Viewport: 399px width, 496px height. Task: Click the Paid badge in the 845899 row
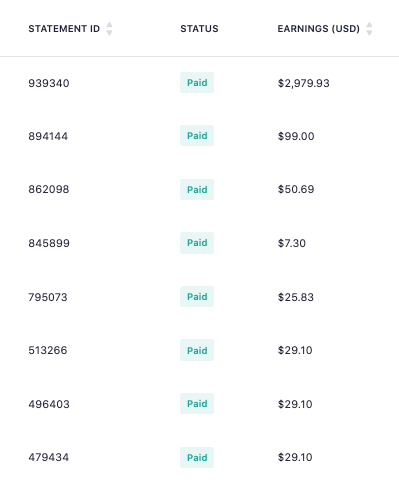tap(197, 243)
